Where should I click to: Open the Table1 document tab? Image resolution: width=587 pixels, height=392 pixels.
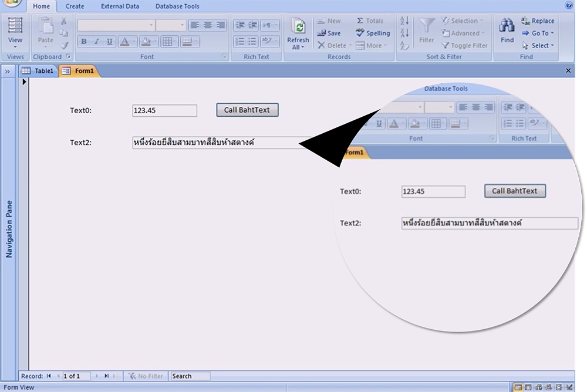pos(39,71)
